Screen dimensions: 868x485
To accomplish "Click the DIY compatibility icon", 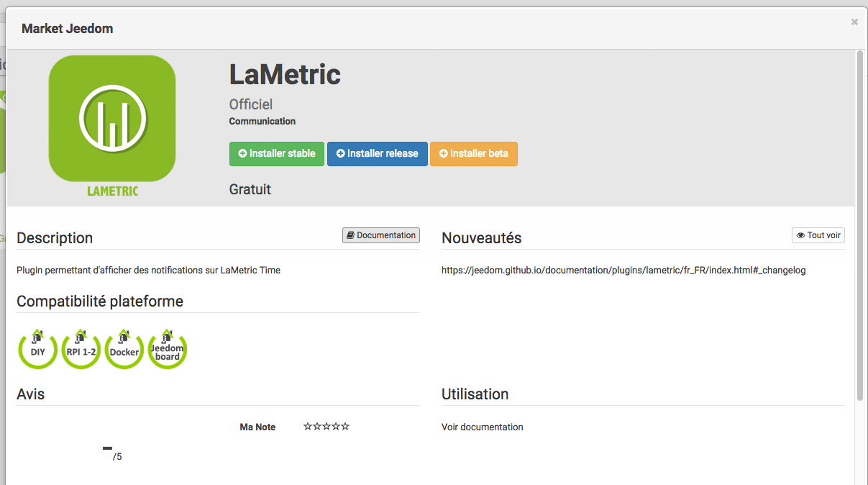I will click(x=38, y=350).
